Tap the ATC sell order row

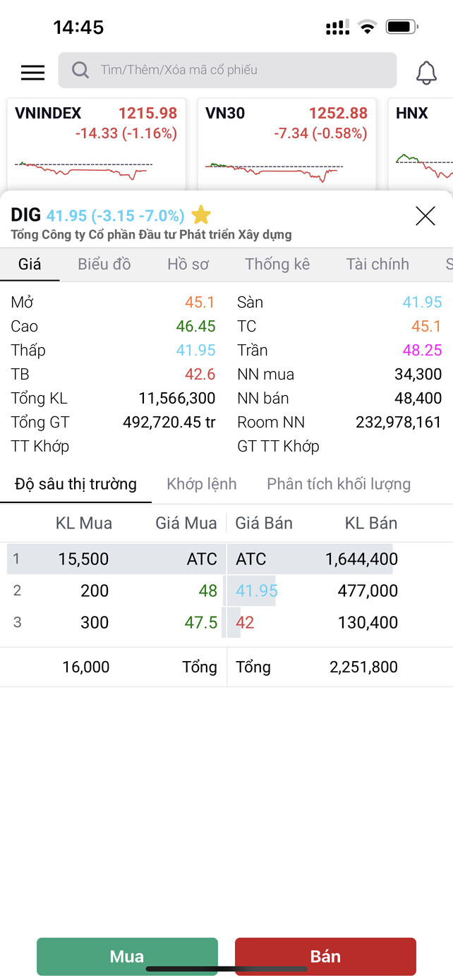coord(318,559)
